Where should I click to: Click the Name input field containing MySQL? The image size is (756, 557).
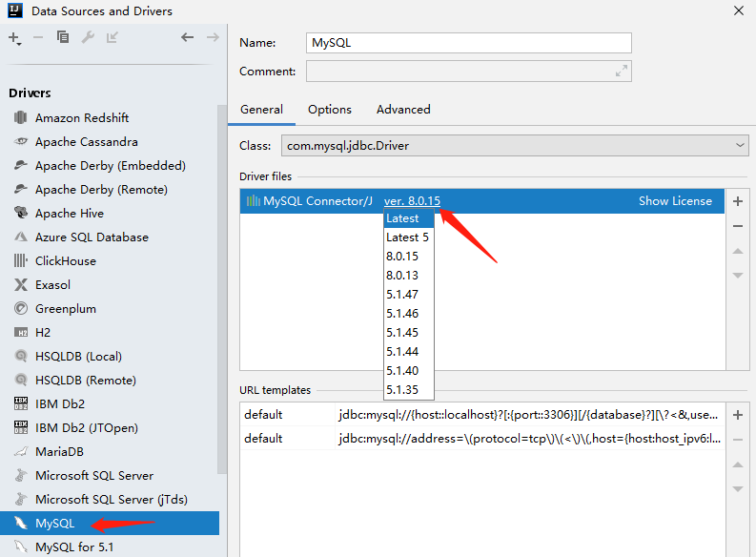[469, 43]
